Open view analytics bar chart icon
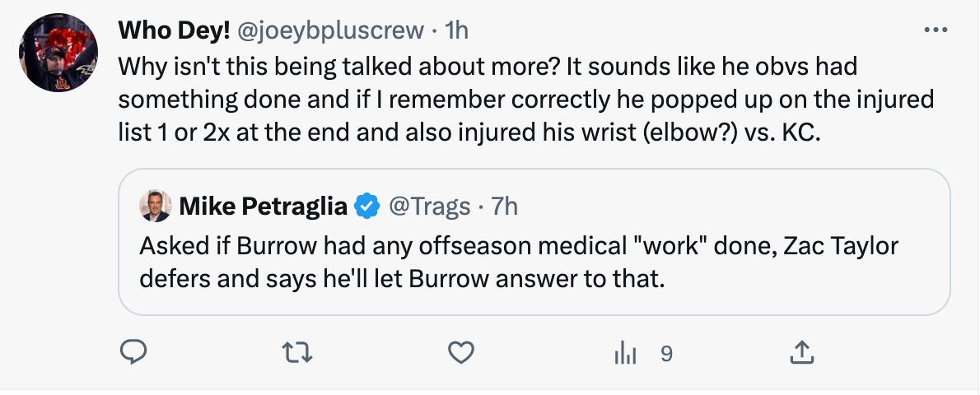The image size is (980, 395). coord(626,353)
